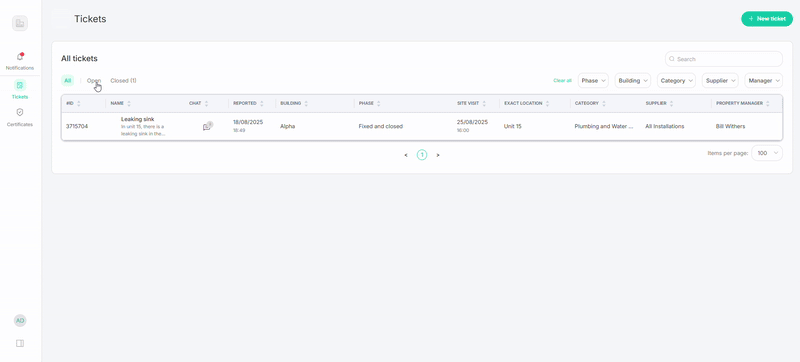This screenshot has height=362, width=800.
Task: Sort by the #ID column arrows
Action: [x=79, y=104]
